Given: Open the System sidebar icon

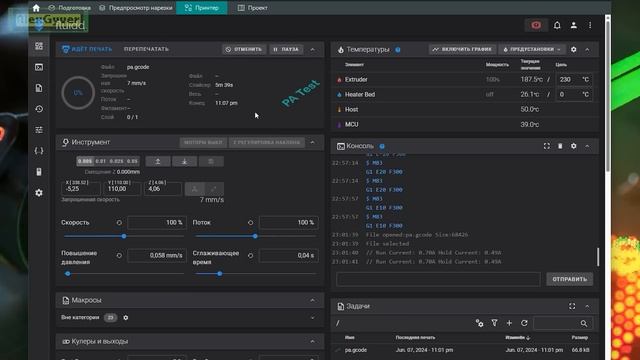Looking at the screenshot, I should click(x=39, y=172).
